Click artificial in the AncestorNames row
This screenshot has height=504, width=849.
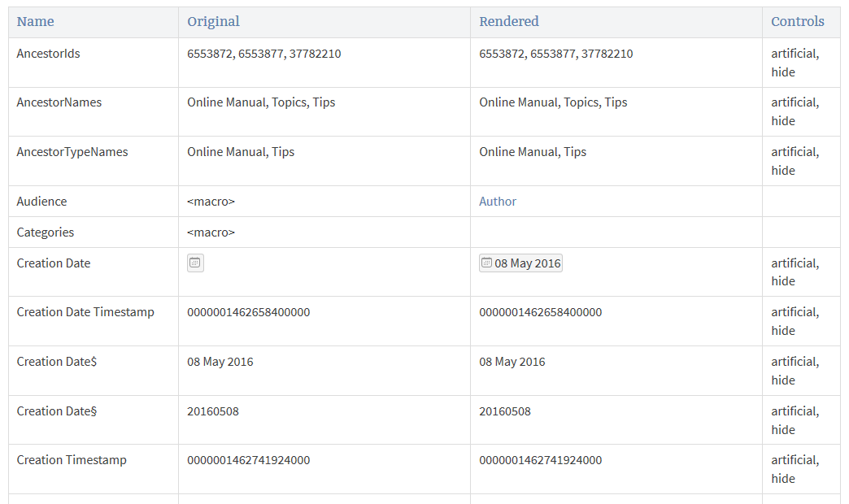794,102
